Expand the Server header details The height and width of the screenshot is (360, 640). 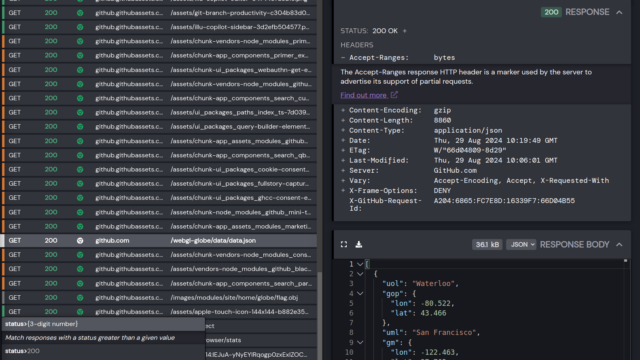(x=343, y=170)
